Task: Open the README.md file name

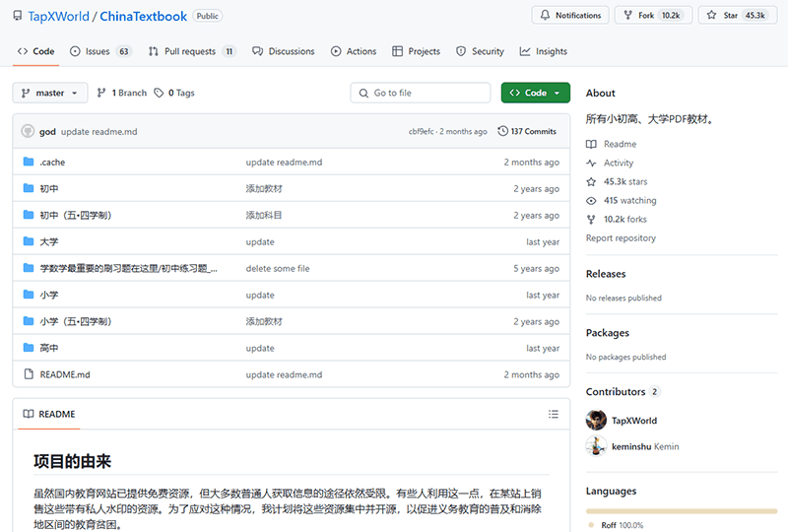Action: tap(65, 374)
